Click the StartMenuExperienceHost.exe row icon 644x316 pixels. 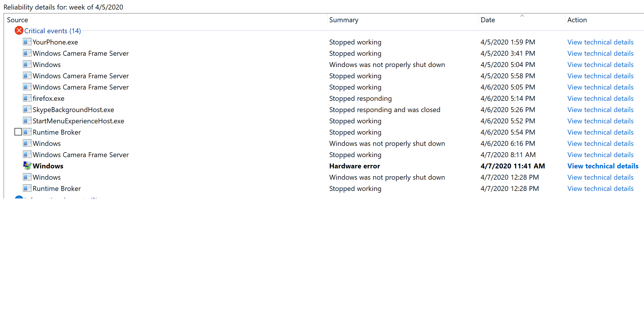pyautogui.click(x=27, y=121)
